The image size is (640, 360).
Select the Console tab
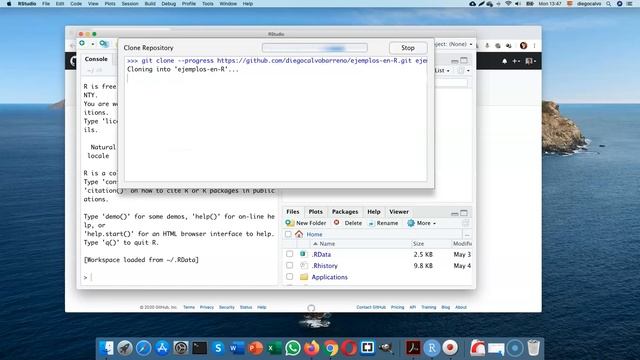coord(96,59)
